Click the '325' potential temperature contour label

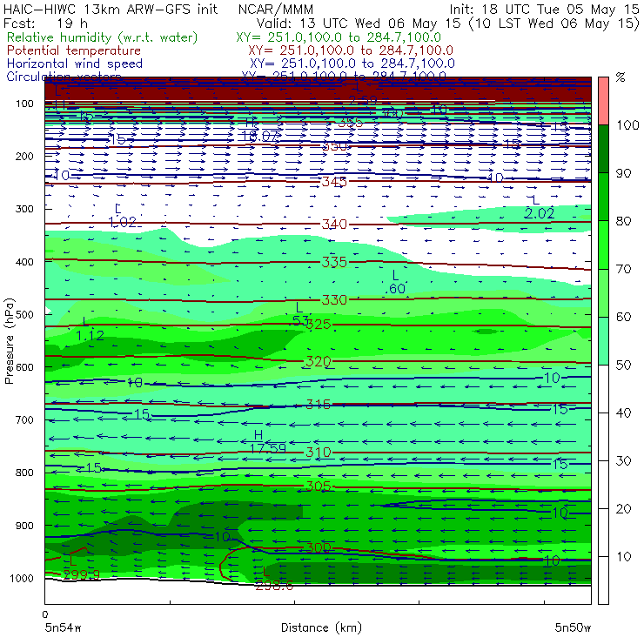pyautogui.click(x=319, y=325)
